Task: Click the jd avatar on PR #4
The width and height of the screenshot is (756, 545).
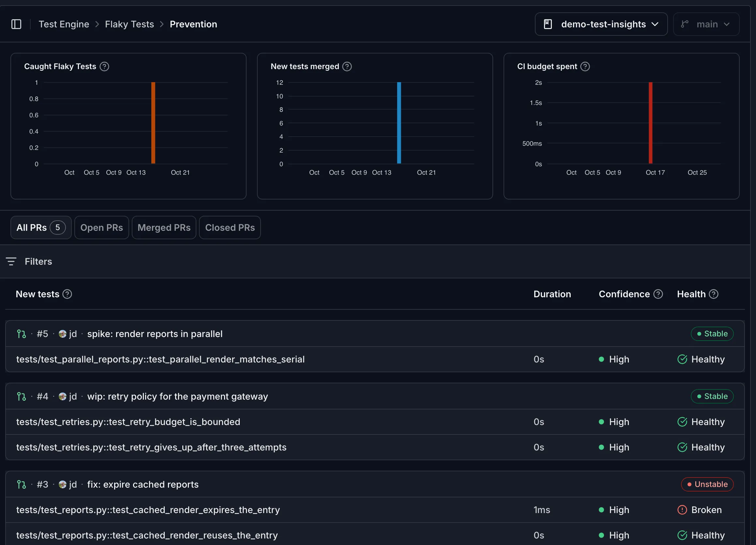Action: click(x=62, y=396)
